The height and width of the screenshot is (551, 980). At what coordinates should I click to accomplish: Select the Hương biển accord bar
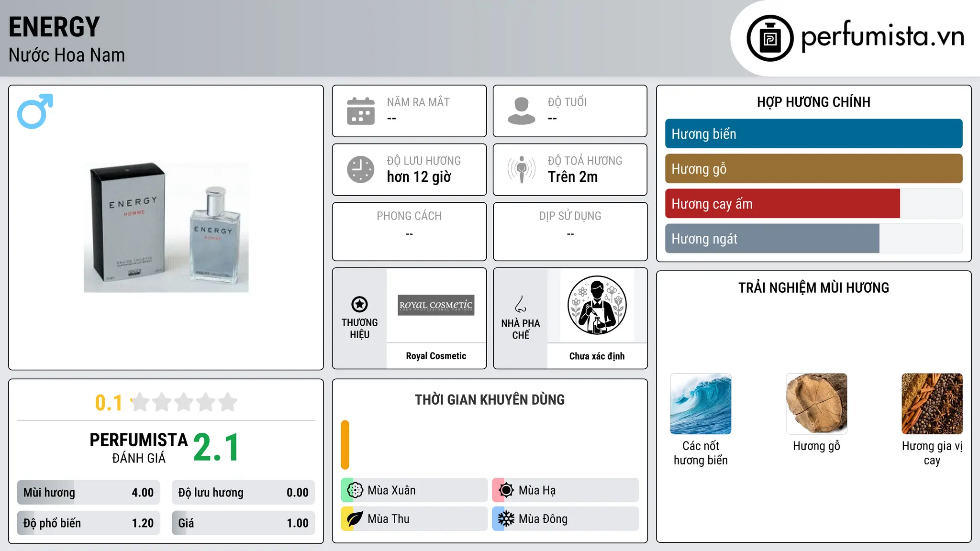[813, 134]
